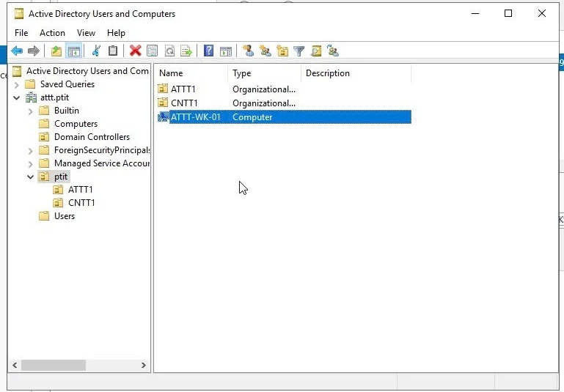This screenshot has height=392, width=564.
Task: Sort by the Type column header
Action: click(x=265, y=73)
